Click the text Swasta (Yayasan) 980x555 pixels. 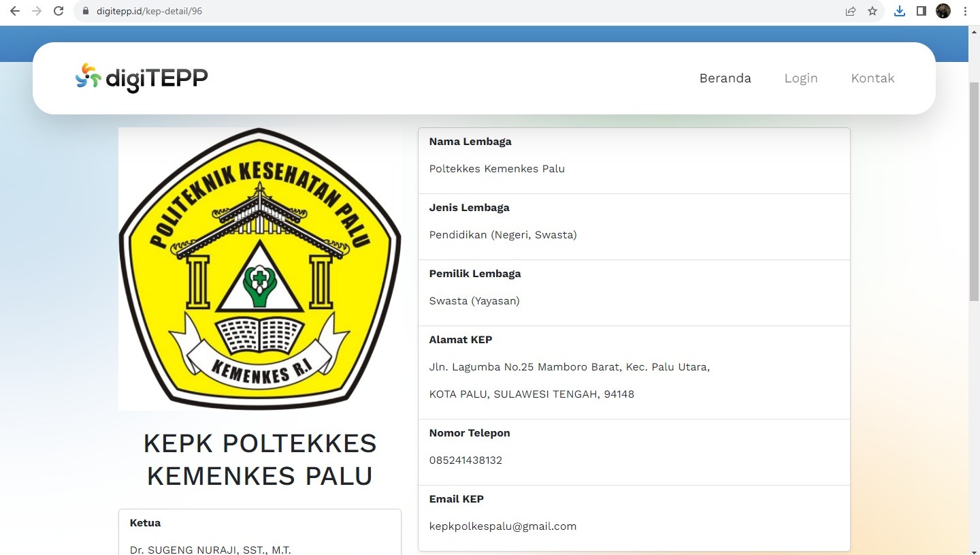point(474,301)
